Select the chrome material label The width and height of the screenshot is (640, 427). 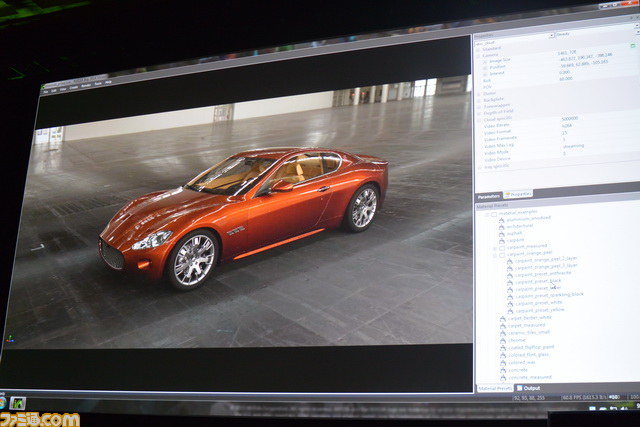click(517, 340)
